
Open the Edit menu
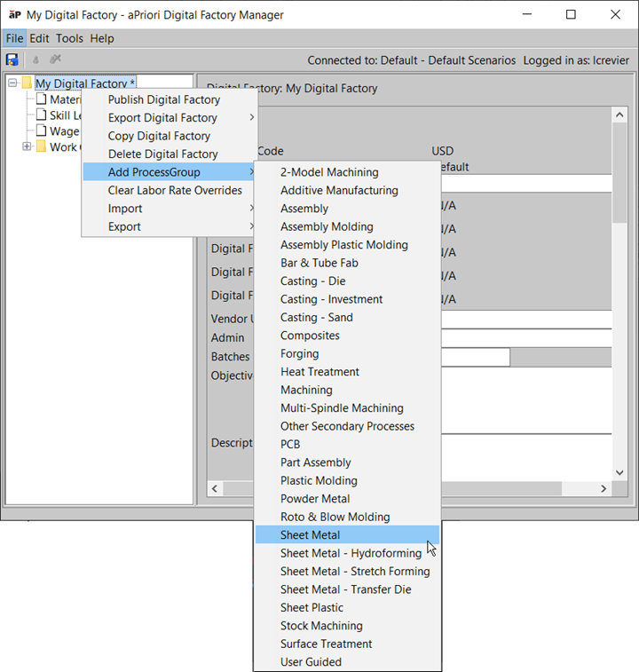pyautogui.click(x=39, y=38)
